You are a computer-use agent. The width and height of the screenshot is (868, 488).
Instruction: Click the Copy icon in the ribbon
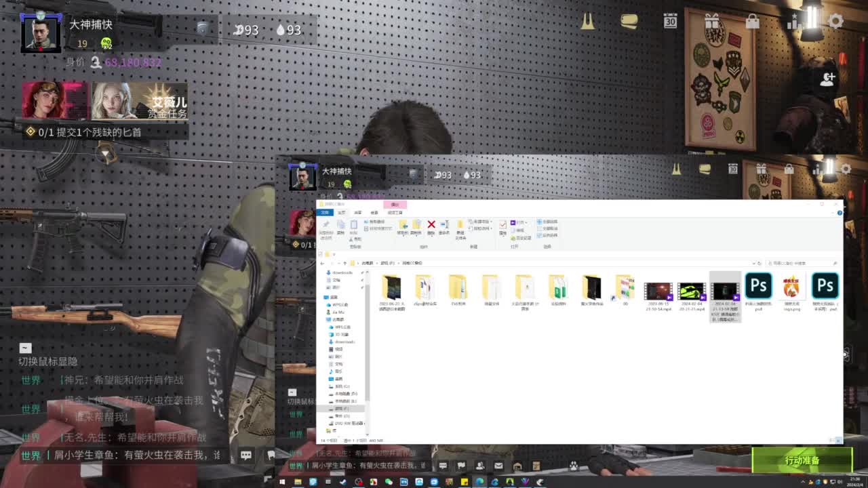click(341, 224)
